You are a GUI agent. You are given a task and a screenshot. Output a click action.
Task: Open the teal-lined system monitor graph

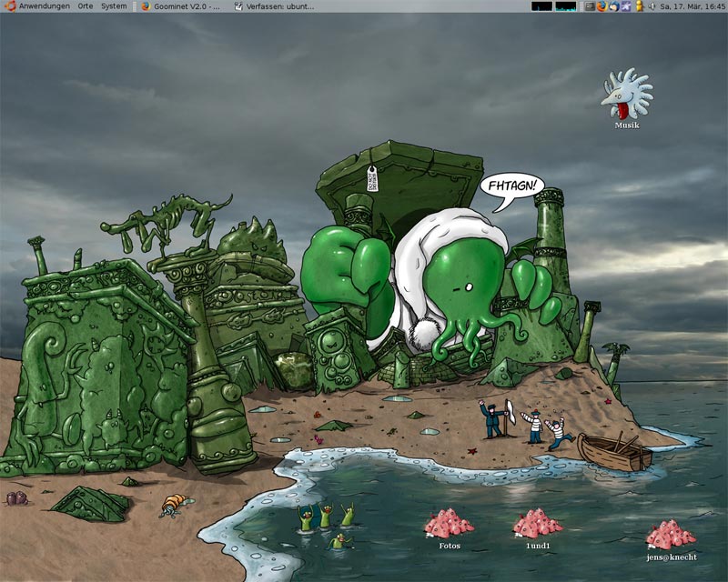click(565, 6)
